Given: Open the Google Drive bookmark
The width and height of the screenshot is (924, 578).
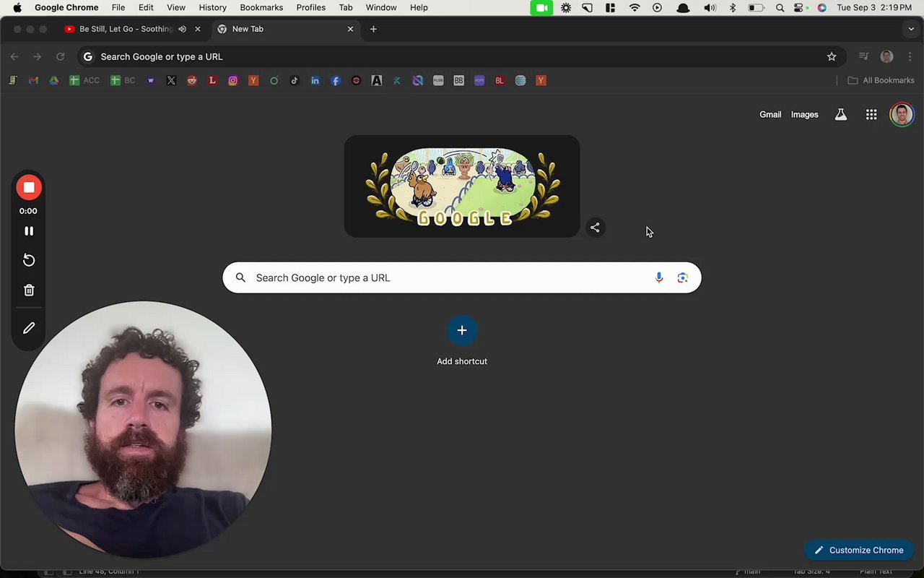Looking at the screenshot, I should point(53,80).
